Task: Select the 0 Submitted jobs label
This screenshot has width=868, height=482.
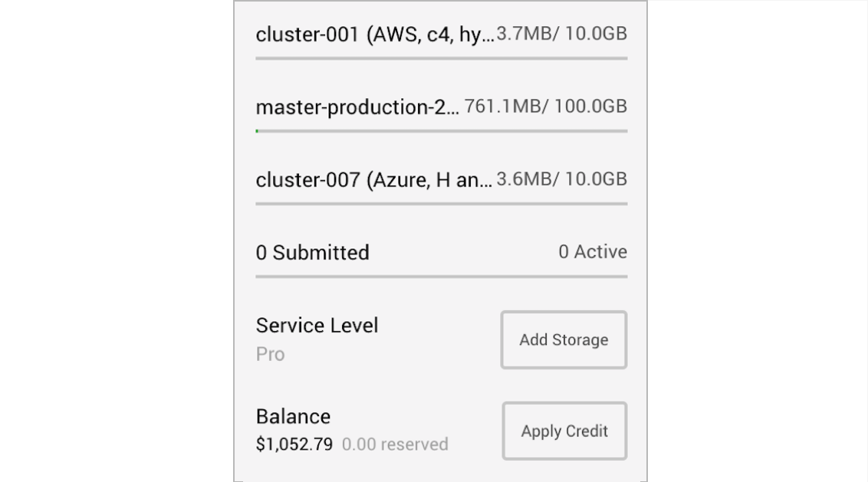Action: [312, 253]
